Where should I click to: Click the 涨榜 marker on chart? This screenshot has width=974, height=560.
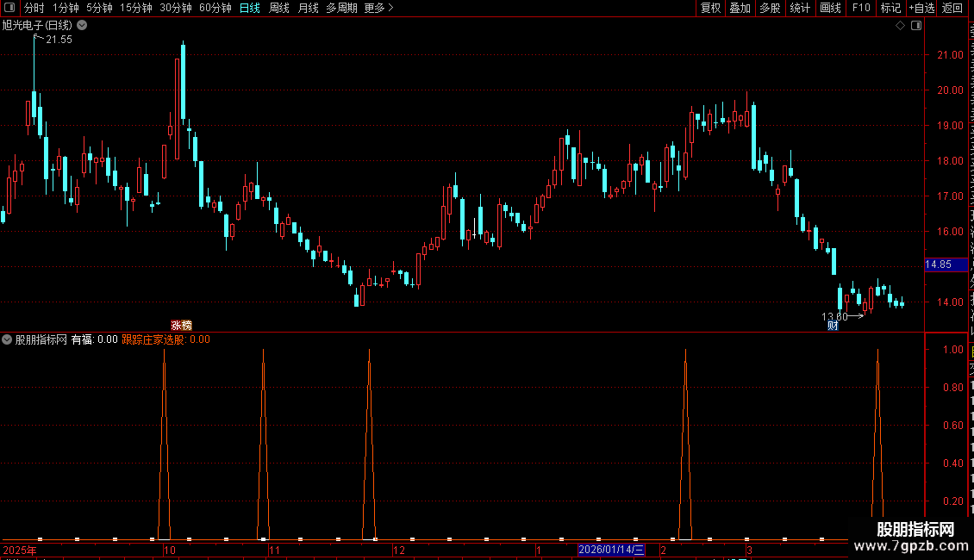181,326
